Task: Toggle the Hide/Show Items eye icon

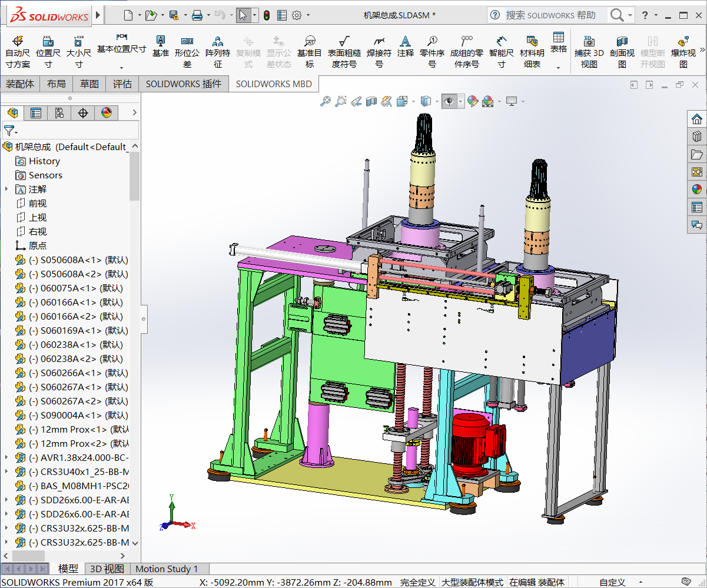Action: [450, 101]
